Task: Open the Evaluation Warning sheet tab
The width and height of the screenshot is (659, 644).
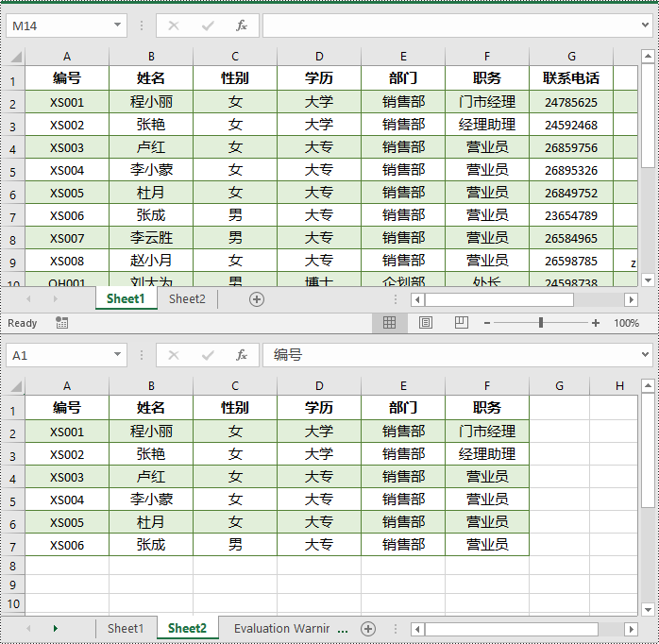Action: [x=282, y=629]
